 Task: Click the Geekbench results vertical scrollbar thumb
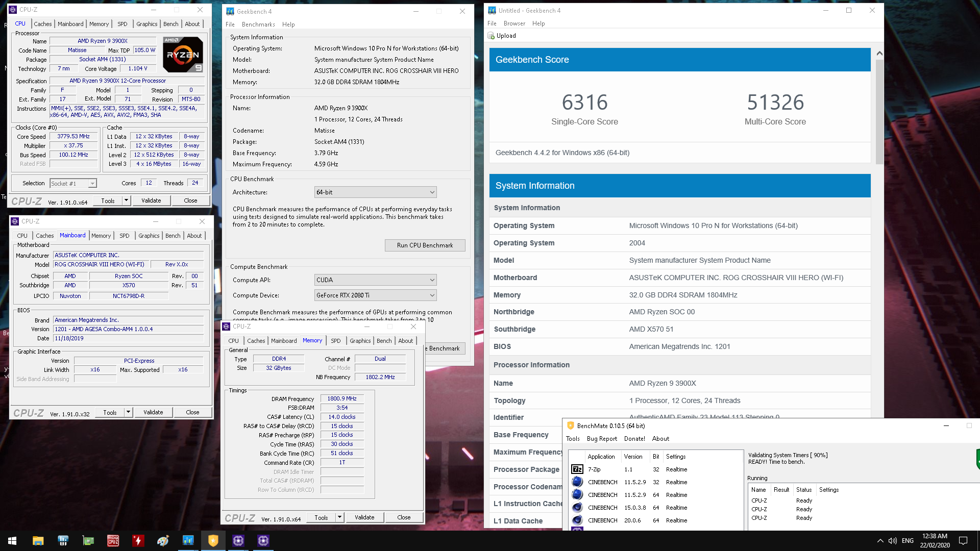(x=879, y=111)
